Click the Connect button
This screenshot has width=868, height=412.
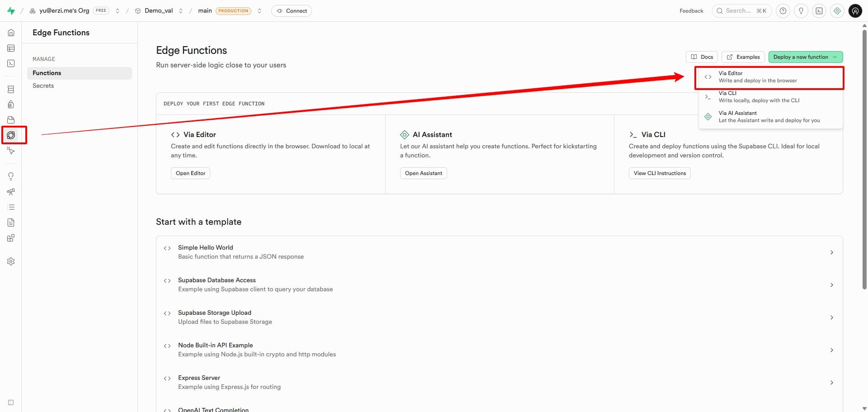[x=292, y=11]
